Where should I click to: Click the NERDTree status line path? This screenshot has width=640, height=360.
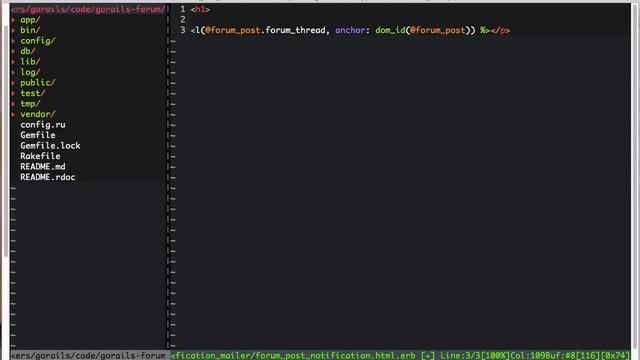point(88,356)
